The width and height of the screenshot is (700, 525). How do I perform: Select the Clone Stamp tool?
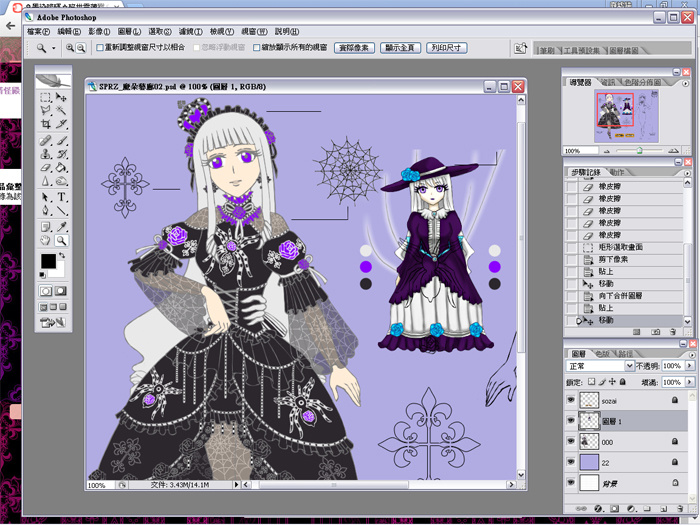pos(45,154)
